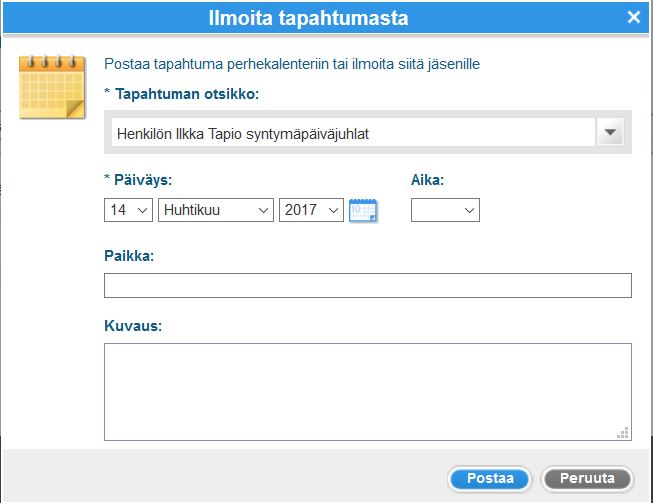Click the yellow notepad calendar icon
This screenshot has width=653, height=503.
(52, 87)
